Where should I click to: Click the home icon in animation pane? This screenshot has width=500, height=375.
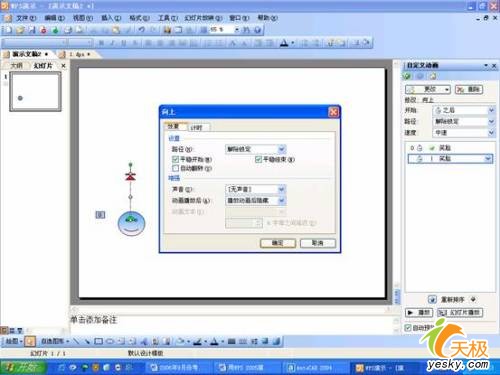(433, 76)
